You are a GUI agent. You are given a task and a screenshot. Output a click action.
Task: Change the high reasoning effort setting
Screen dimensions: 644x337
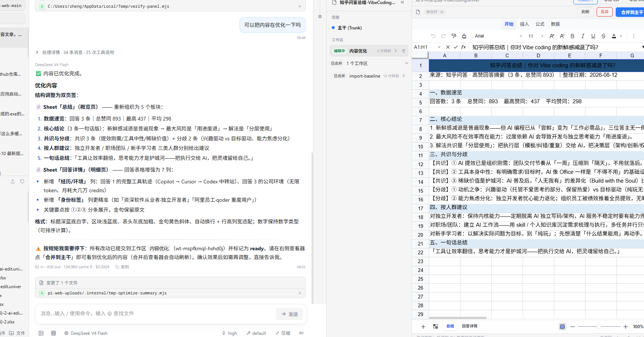point(230,333)
